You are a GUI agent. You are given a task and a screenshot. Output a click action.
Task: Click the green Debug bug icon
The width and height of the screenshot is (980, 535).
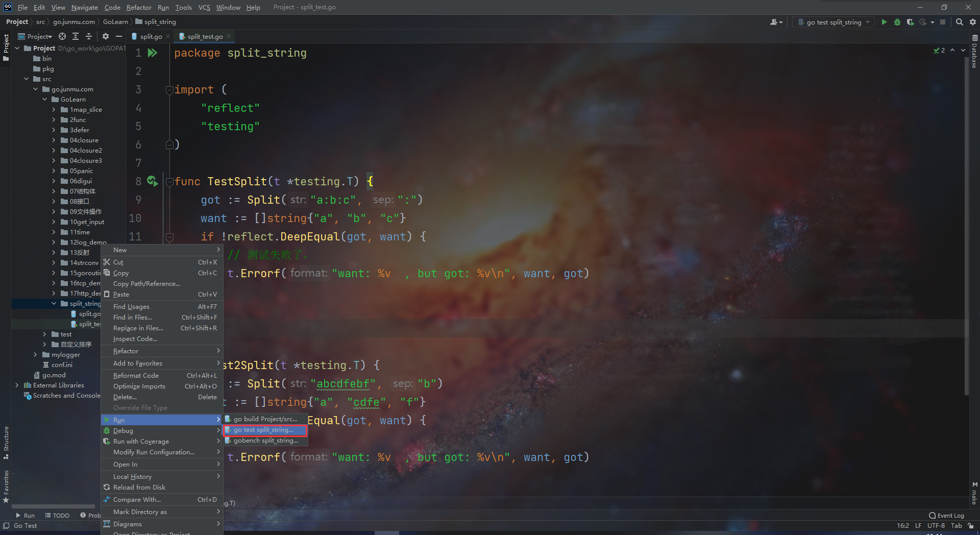pyautogui.click(x=897, y=22)
